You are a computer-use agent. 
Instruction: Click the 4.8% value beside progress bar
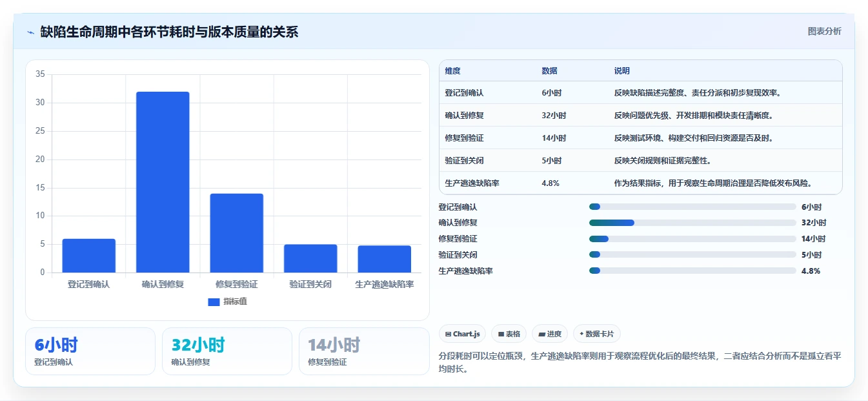tap(811, 271)
